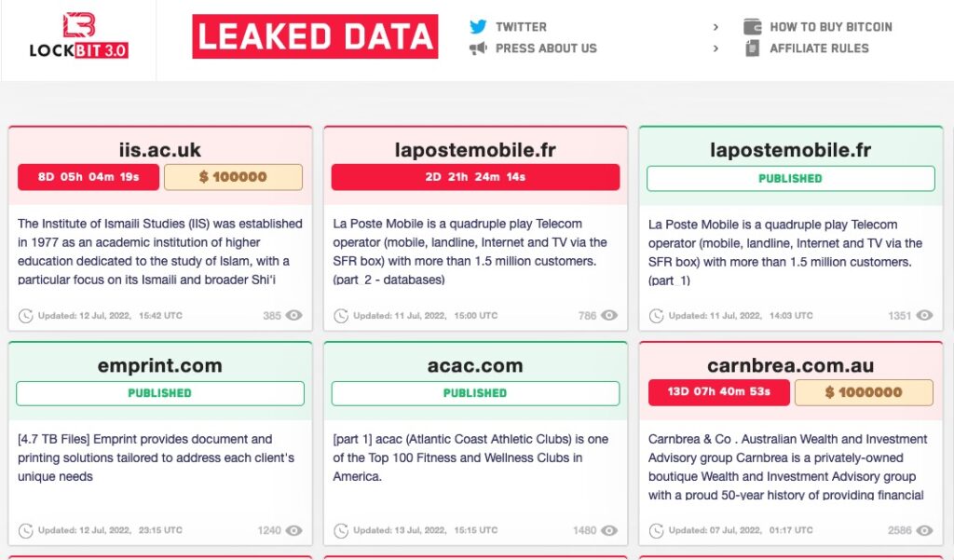The image size is (954, 560).
Task: Select the Twitter menu entry
Action: 519,26
